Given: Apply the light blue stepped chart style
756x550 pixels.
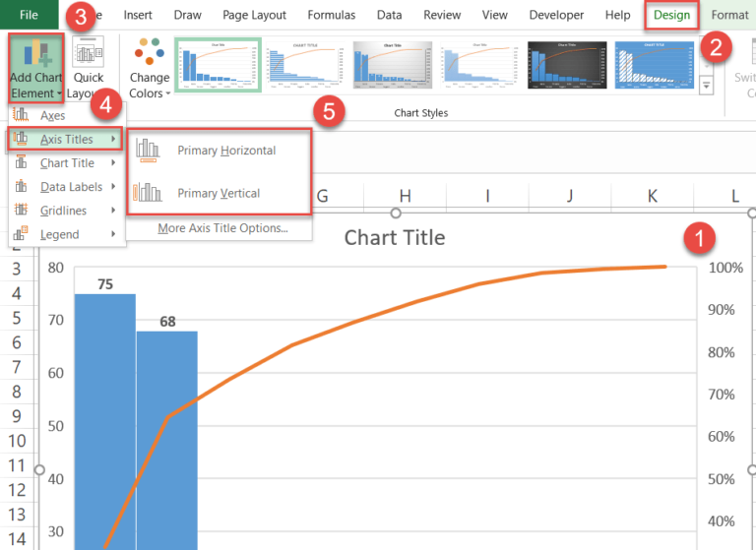Looking at the screenshot, I should click(479, 65).
